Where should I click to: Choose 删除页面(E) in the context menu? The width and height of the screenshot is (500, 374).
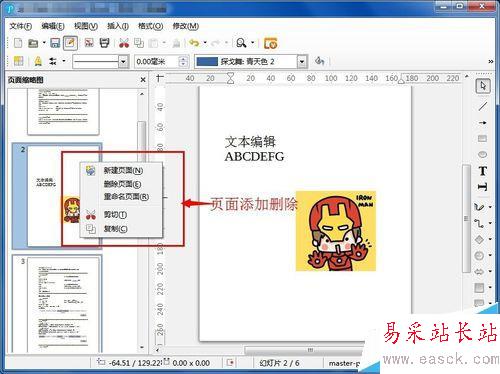(122, 184)
